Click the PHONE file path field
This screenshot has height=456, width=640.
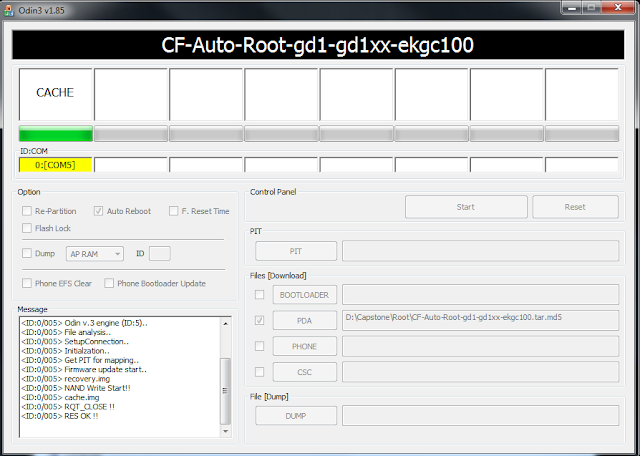coord(480,346)
